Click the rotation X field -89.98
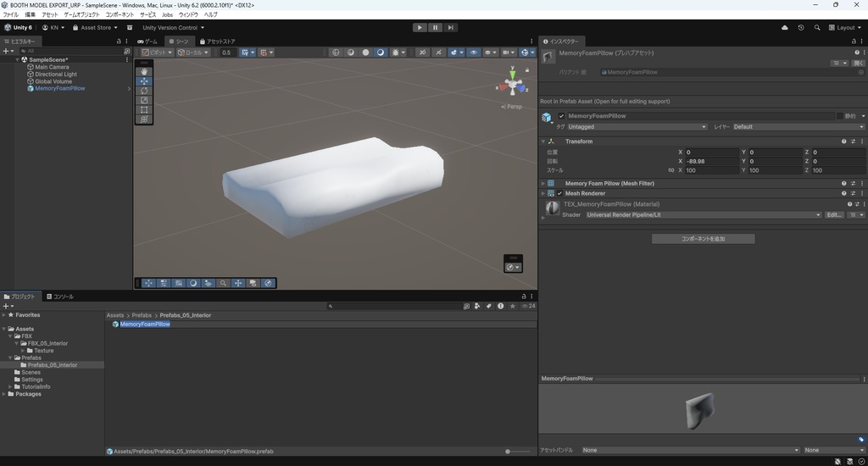 (711, 162)
